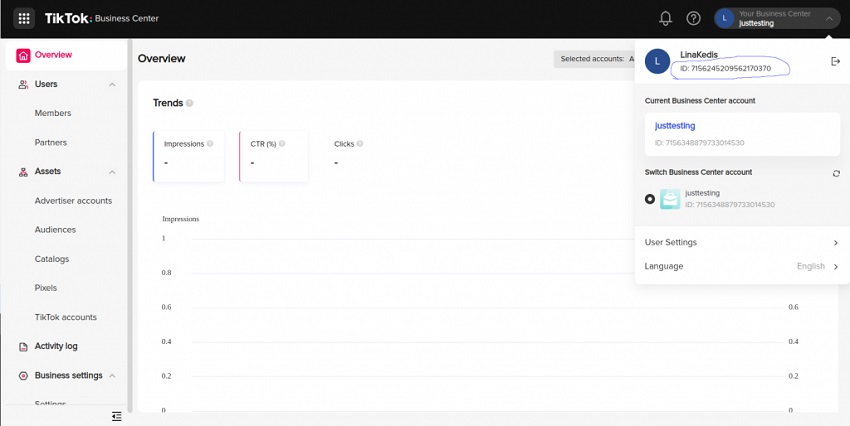This screenshot has height=426, width=850.
Task: Go to Advertiser accounts
Action: tap(73, 201)
